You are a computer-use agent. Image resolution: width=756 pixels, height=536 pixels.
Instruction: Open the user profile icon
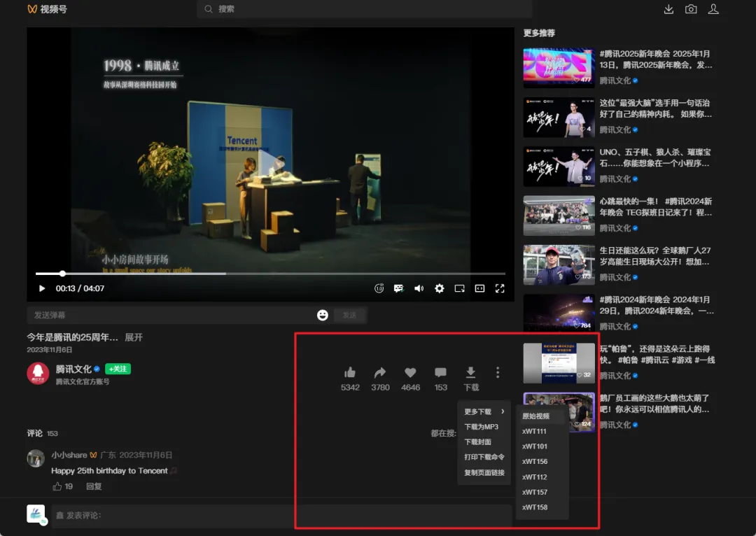(x=713, y=8)
